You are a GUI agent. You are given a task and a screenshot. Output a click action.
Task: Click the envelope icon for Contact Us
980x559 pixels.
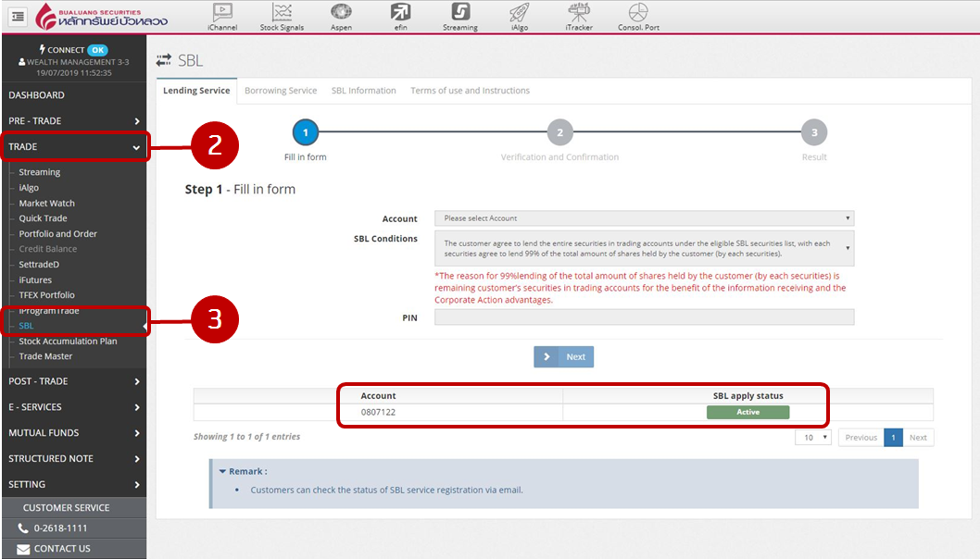pyautogui.click(x=23, y=549)
